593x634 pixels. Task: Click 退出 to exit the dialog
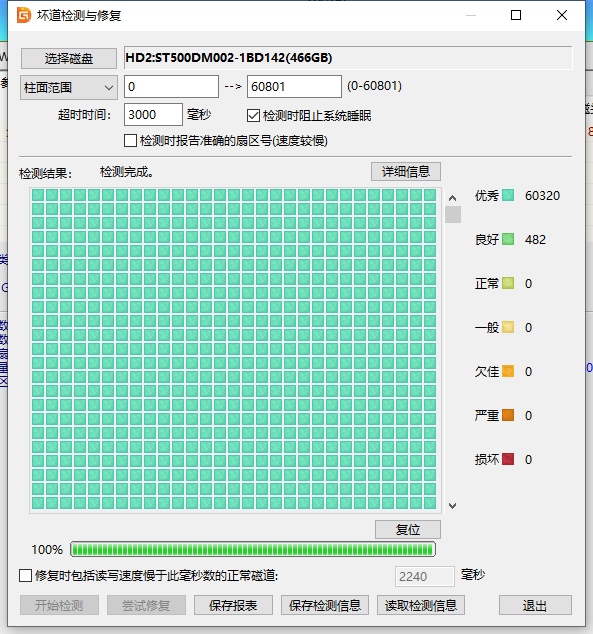[x=535, y=605]
